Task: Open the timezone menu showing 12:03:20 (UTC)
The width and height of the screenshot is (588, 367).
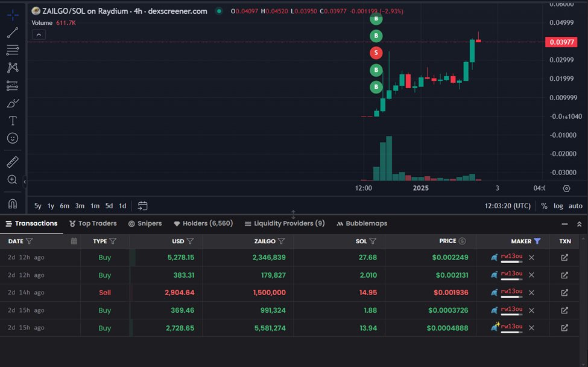Action: [x=507, y=206]
